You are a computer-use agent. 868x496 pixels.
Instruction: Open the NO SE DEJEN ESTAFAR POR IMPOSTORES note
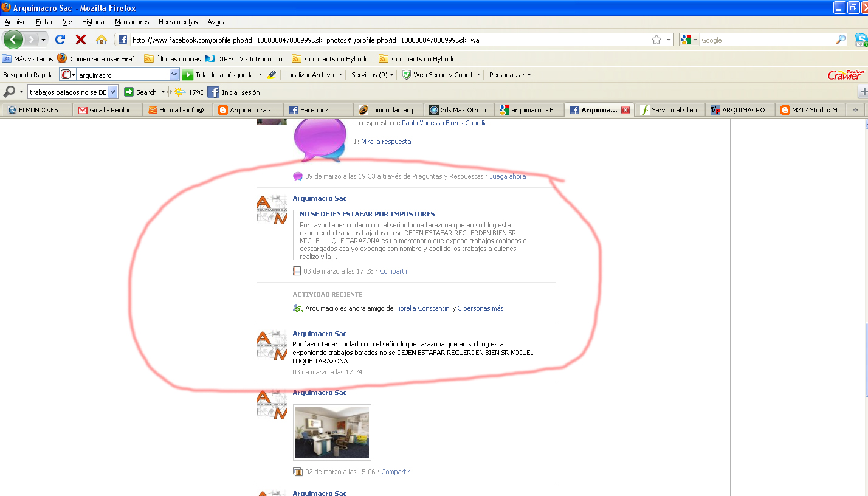(x=367, y=214)
